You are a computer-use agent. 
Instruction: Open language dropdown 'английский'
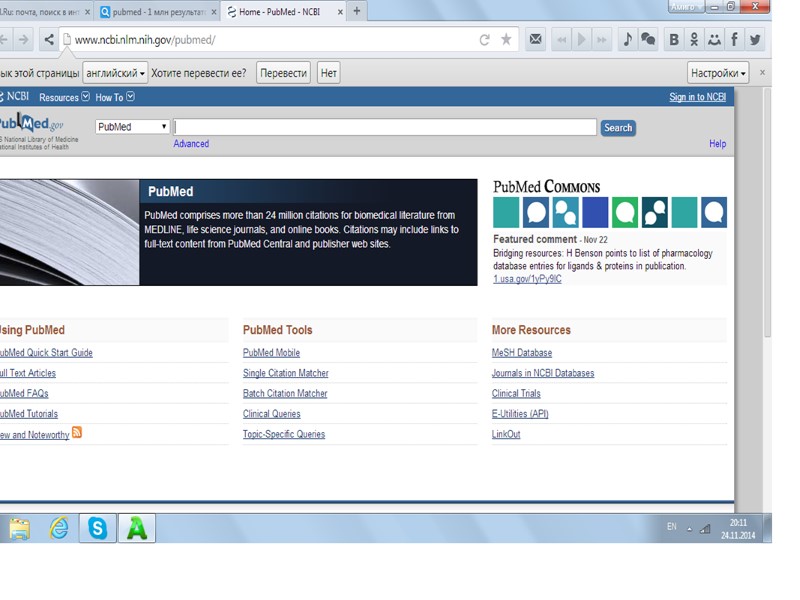point(115,73)
